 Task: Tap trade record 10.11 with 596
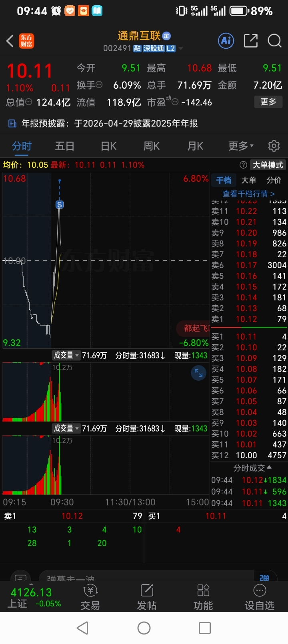(249, 492)
